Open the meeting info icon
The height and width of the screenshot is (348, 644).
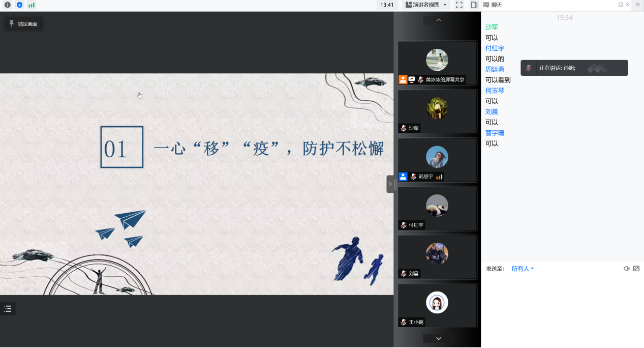(x=8, y=5)
